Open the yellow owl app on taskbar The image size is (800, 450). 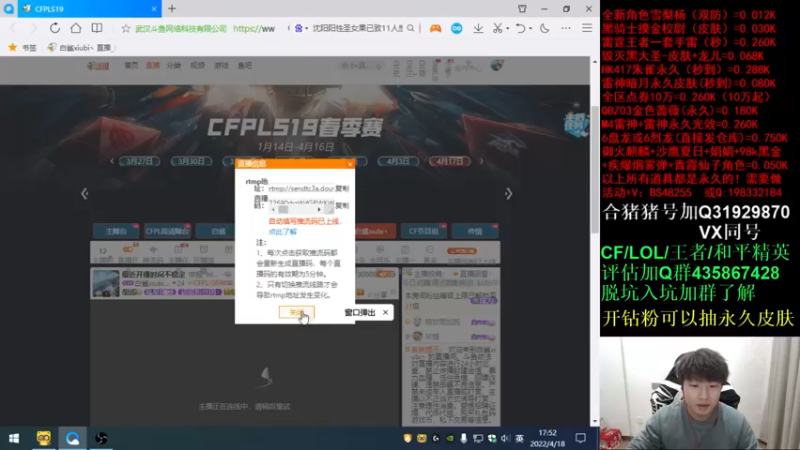pyautogui.click(x=43, y=438)
